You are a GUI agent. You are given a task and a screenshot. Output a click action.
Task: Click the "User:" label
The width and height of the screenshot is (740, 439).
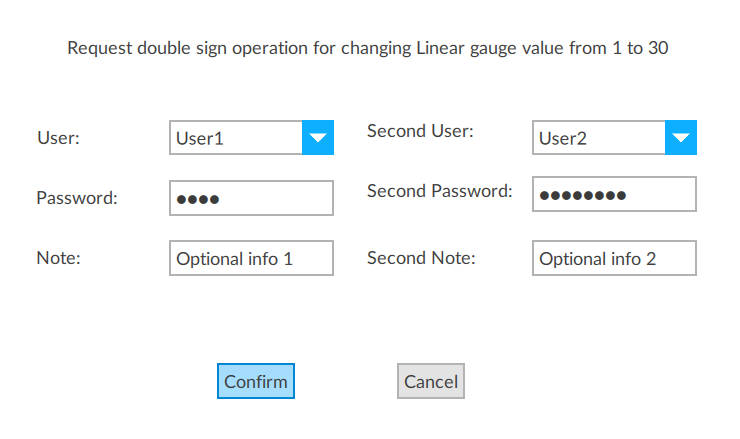(58, 138)
